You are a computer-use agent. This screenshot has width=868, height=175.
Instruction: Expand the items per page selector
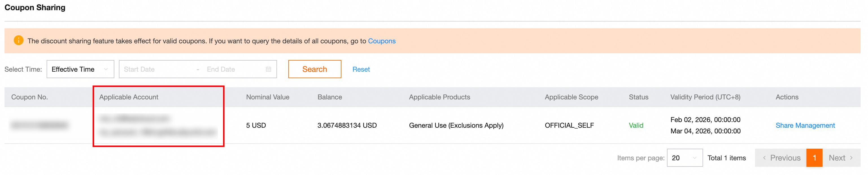click(685, 158)
